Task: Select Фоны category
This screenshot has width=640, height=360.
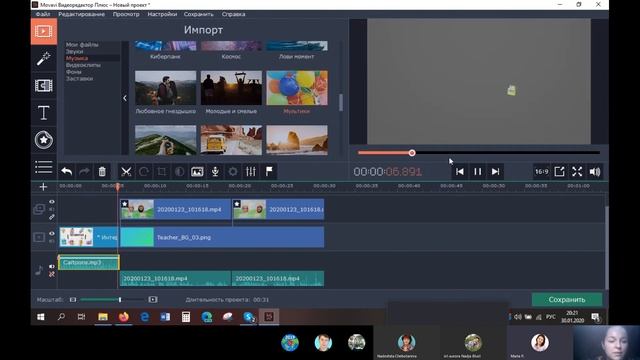Action: pyautogui.click(x=73, y=72)
